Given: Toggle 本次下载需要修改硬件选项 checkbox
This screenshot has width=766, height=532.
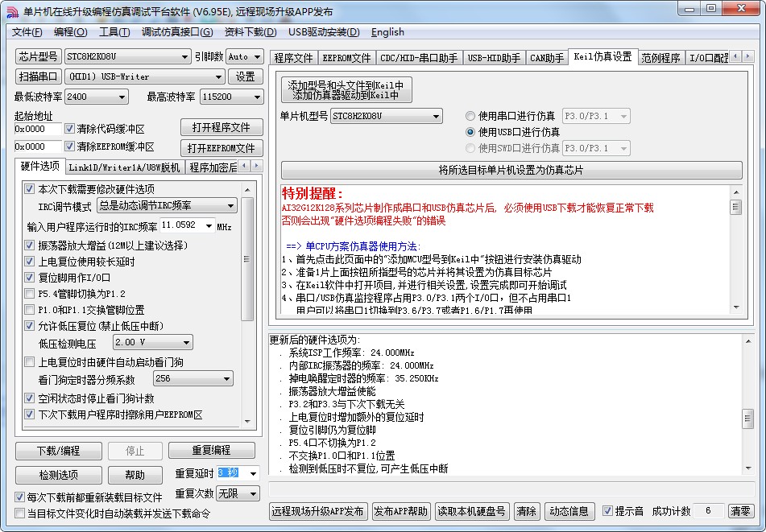Looking at the screenshot, I should click(x=29, y=189).
